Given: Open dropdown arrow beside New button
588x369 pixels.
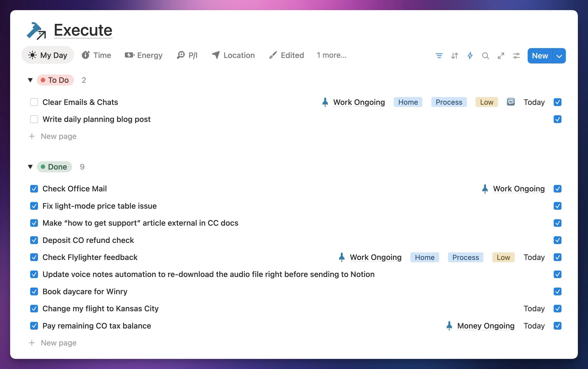Looking at the screenshot, I should [559, 56].
